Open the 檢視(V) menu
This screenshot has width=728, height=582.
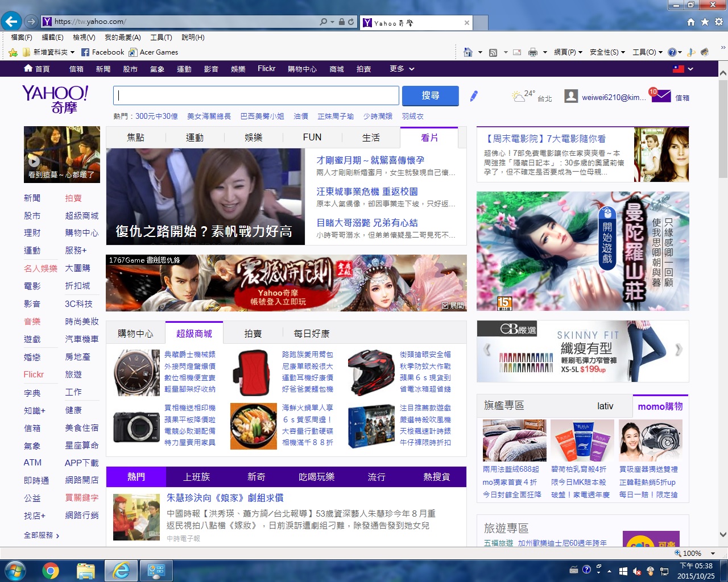point(84,38)
